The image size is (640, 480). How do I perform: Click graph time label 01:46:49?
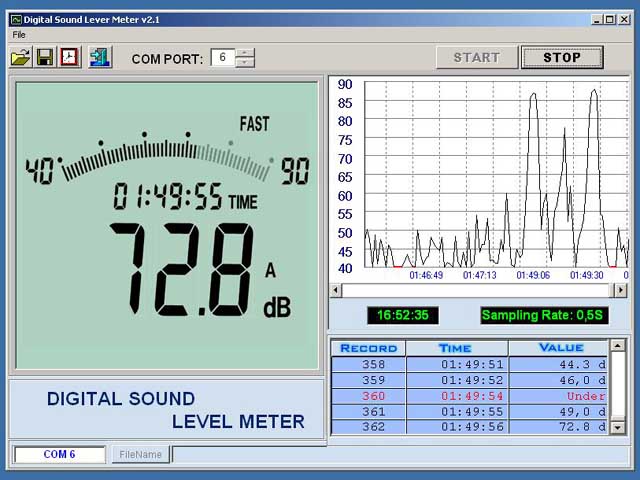pos(426,276)
